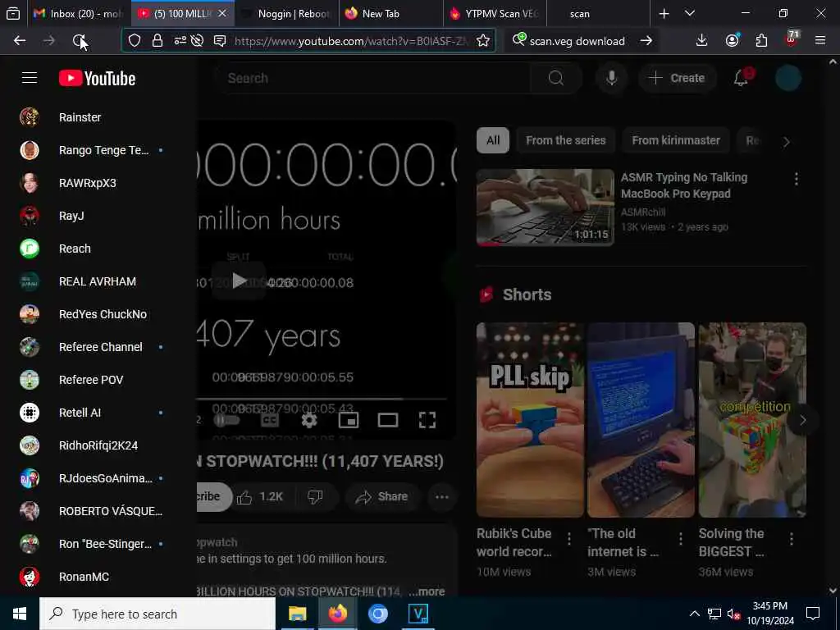Click the uBlock extension icon with badge
This screenshot has height=630, width=840.
(792, 39)
